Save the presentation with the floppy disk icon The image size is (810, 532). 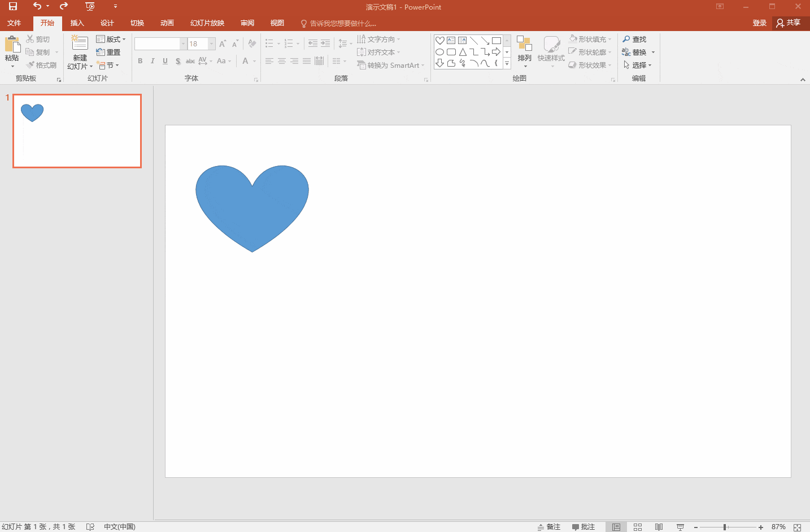point(13,6)
